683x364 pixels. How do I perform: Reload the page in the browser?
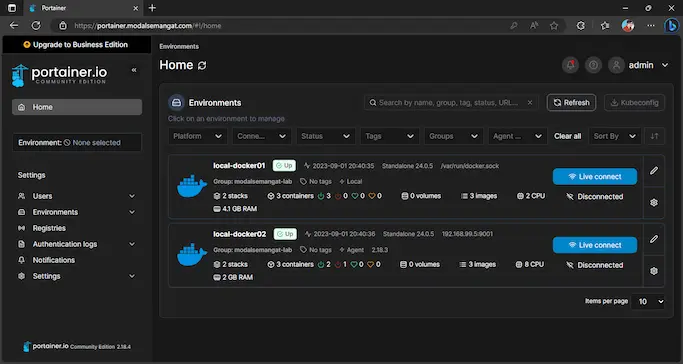pos(36,26)
